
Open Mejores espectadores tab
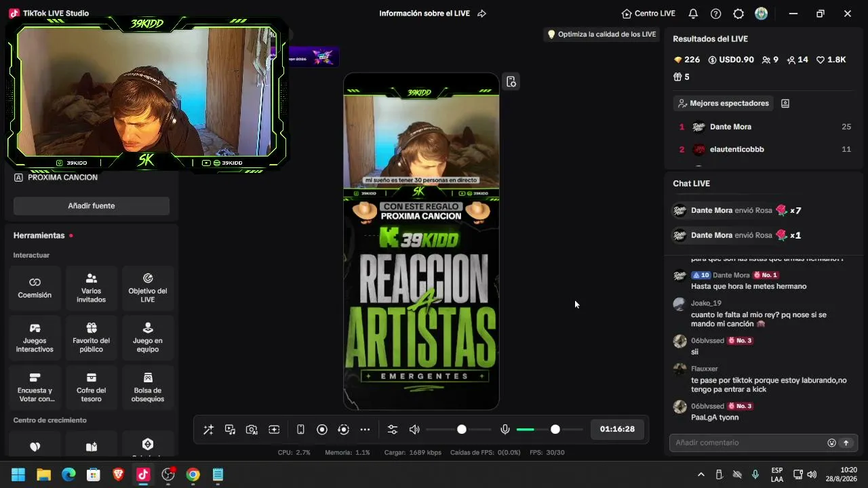723,103
